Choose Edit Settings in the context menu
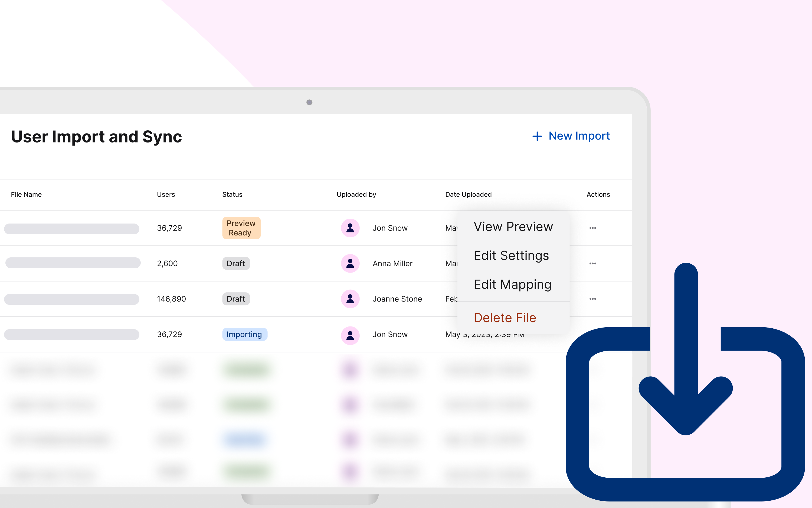The width and height of the screenshot is (812, 508). pyautogui.click(x=511, y=256)
